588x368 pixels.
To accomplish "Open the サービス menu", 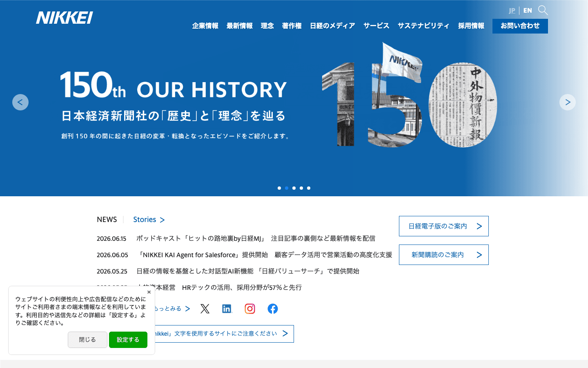I will (x=376, y=26).
